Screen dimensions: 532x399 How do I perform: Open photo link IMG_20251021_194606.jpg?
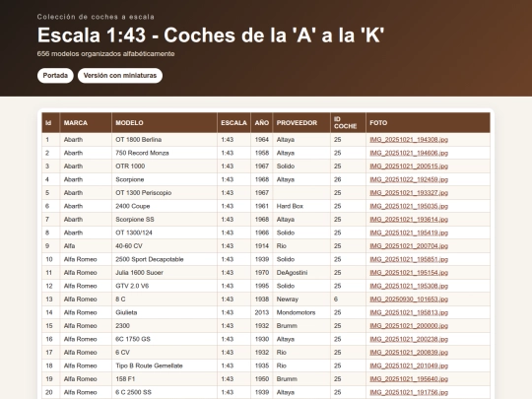click(x=409, y=153)
